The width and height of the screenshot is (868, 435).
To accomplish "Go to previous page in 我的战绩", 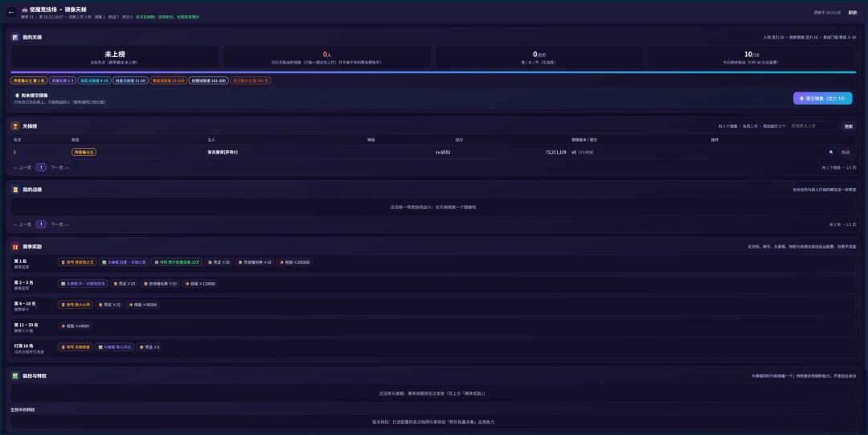I will coord(23,224).
